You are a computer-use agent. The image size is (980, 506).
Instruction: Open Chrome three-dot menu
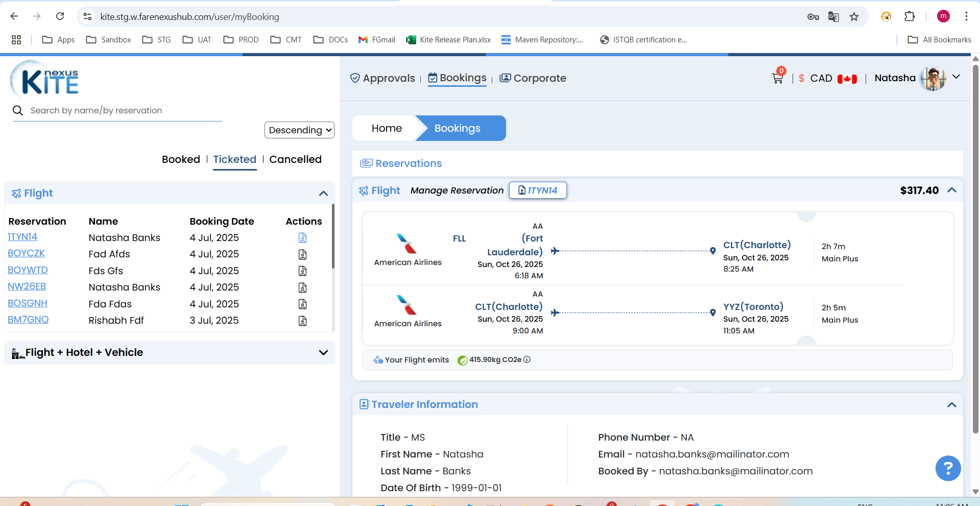(x=966, y=16)
